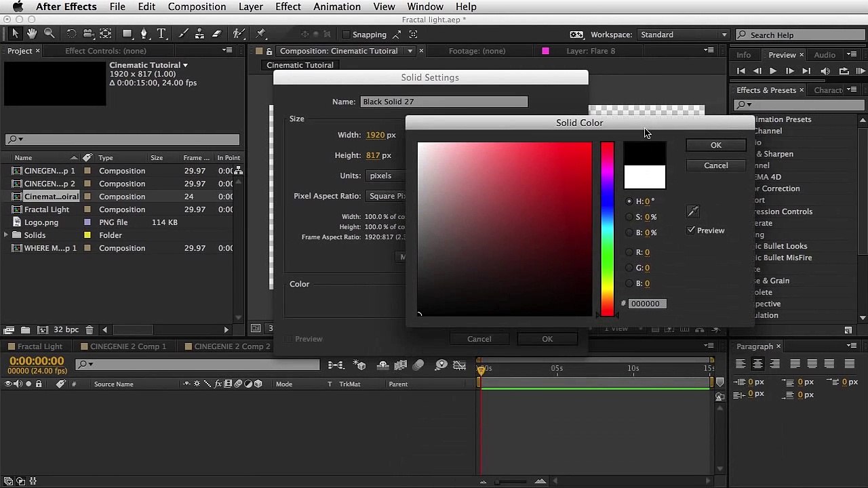Open the Composition Mini-Flowchart icon
Viewport: 868px width, 488px height.
click(336, 365)
